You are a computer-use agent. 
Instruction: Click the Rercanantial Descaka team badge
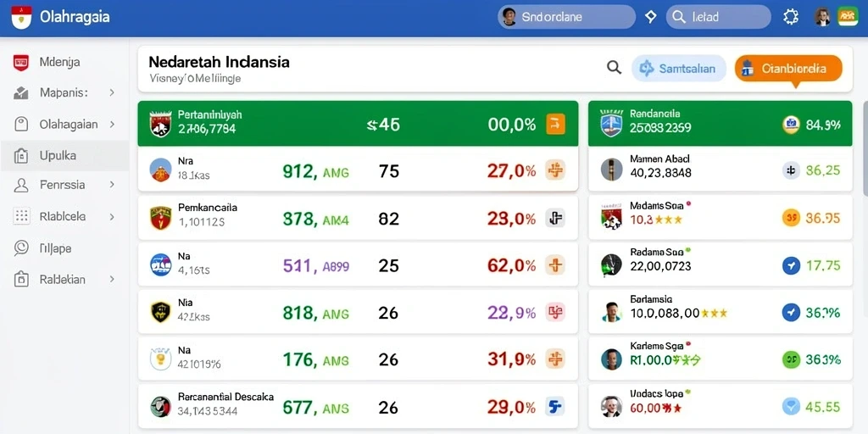click(x=160, y=407)
